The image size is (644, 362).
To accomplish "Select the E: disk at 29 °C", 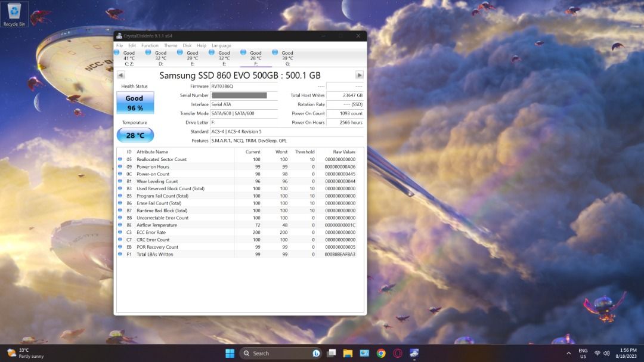I will 192,58.
